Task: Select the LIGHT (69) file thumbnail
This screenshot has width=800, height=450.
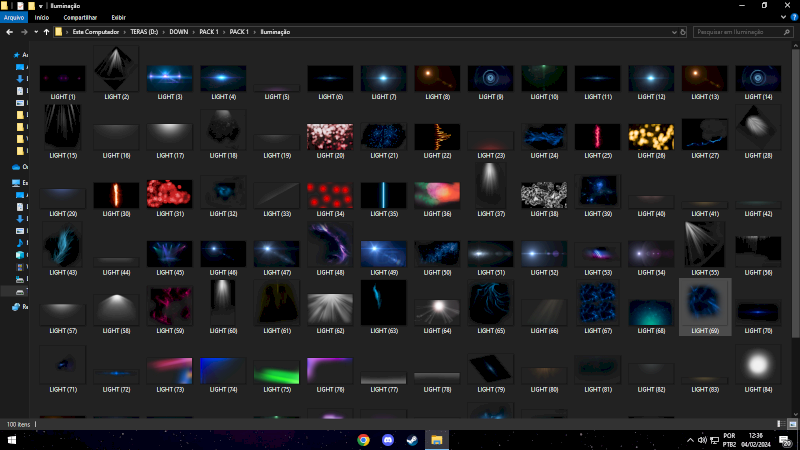Action: click(705, 301)
